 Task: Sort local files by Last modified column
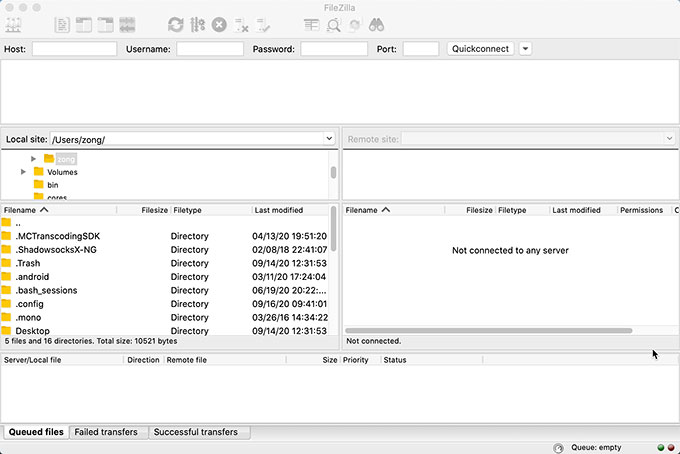pos(291,210)
